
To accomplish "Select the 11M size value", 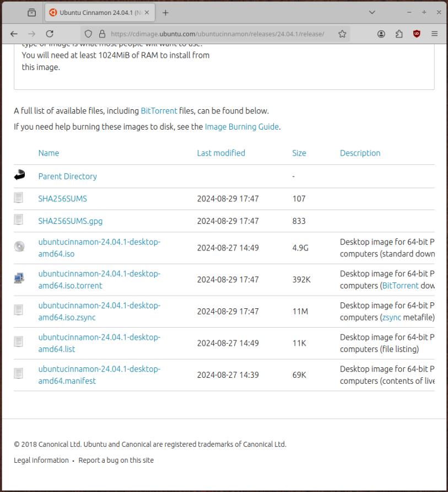I will point(300,311).
